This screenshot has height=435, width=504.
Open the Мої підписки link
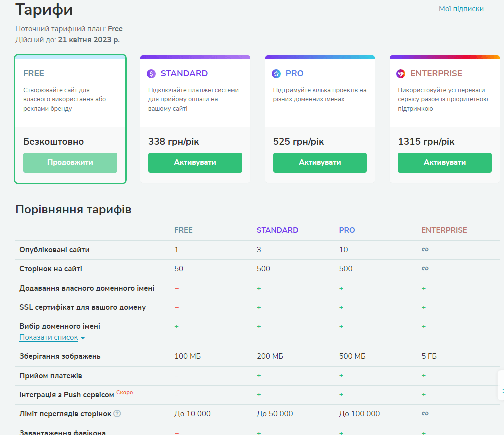[x=461, y=9]
